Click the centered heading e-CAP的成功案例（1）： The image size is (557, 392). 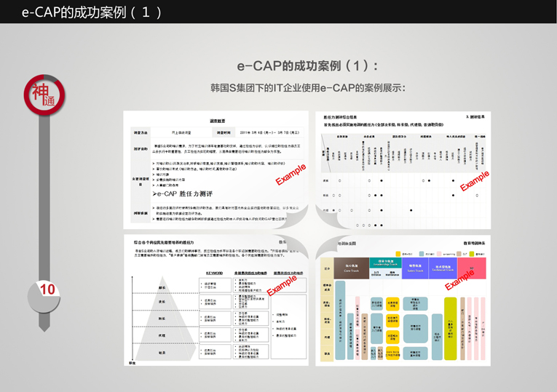[x=308, y=65]
